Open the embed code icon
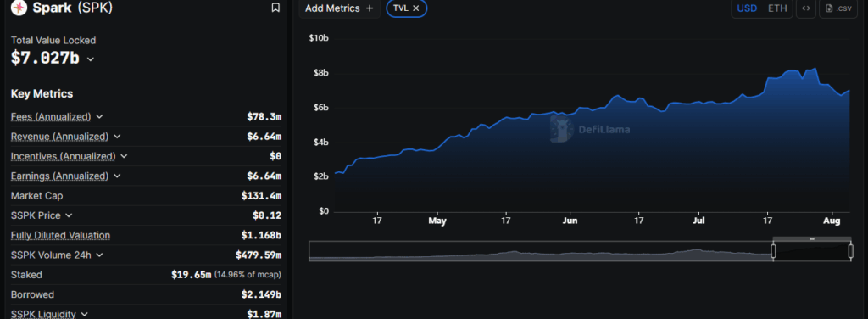Viewport: 868px width, 319px height. pyautogui.click(x=806, y=8)
